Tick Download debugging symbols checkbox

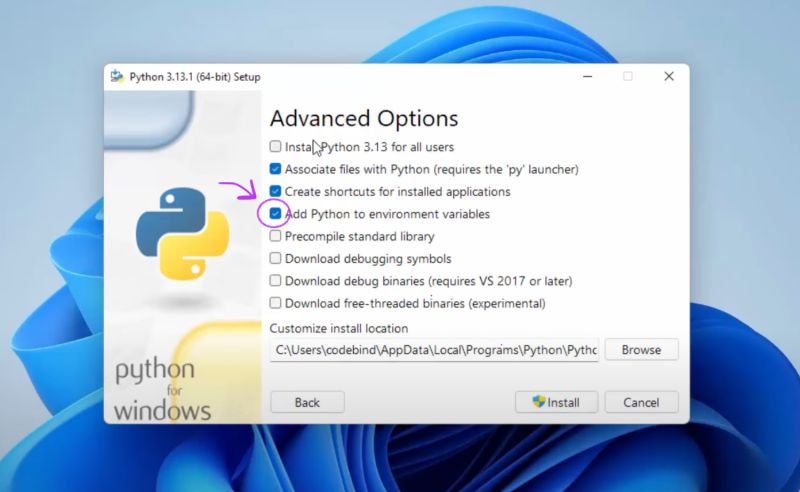[x=276, y=258]
